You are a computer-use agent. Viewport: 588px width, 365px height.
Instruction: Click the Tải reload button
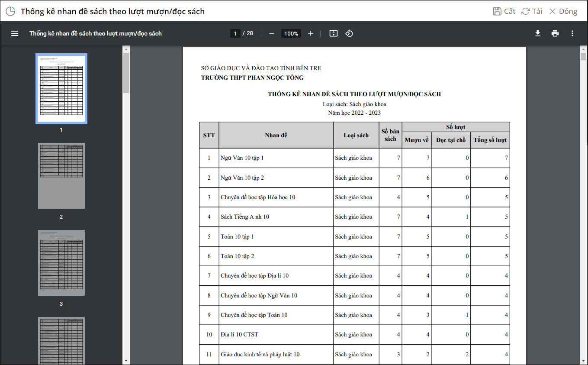(x=532, y=11)
